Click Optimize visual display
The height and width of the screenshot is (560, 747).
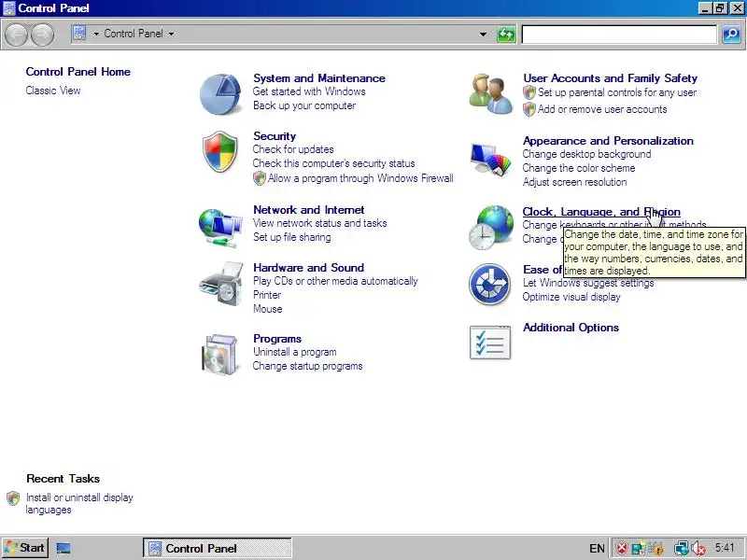(x=571, y=297)
